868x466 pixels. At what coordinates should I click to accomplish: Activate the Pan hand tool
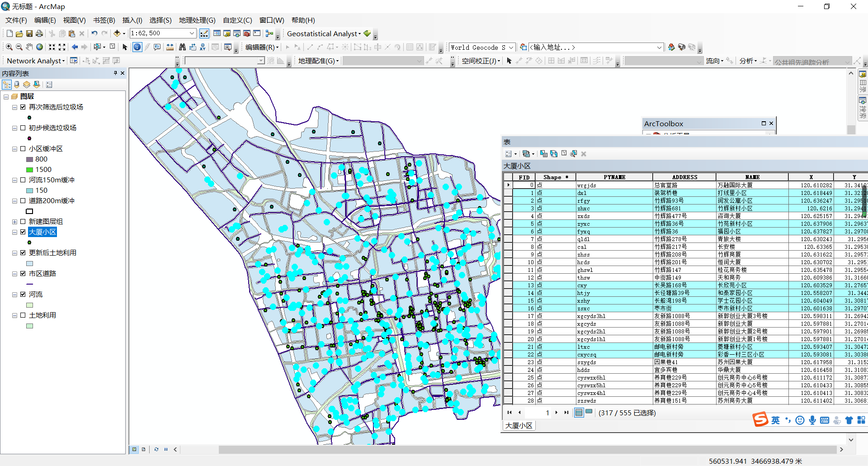click(29, 47)
